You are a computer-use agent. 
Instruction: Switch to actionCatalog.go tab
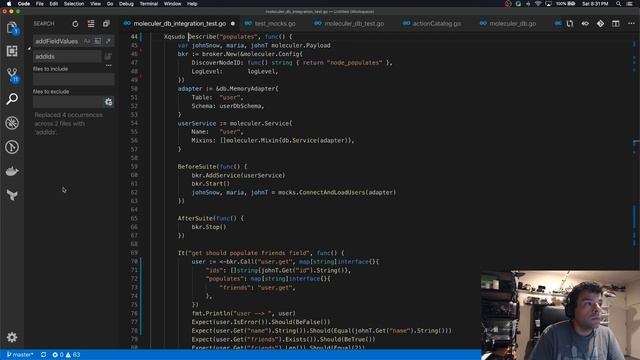436,24
